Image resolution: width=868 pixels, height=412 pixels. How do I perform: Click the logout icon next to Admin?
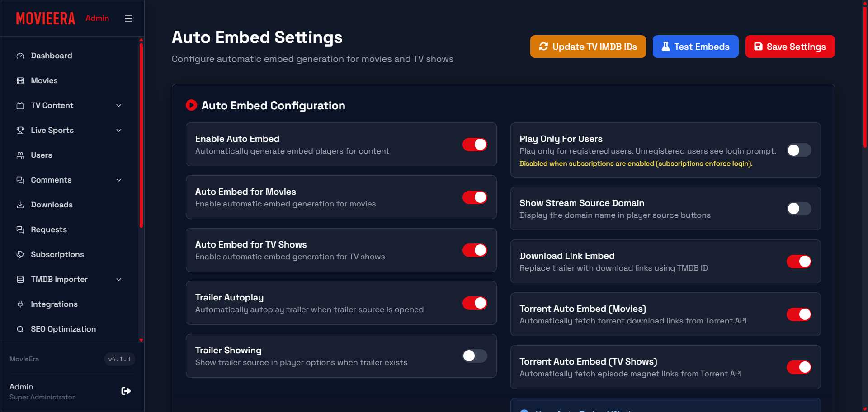(126, 391)
